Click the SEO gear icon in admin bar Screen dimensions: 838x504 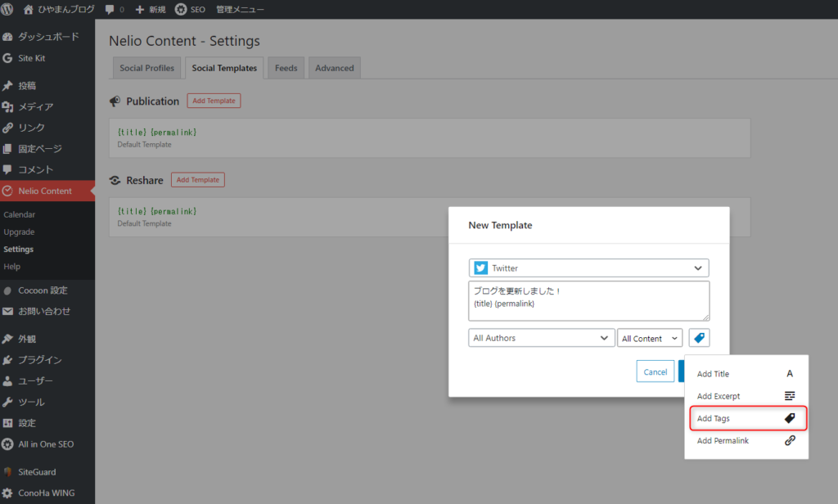[x=181, y=10]
